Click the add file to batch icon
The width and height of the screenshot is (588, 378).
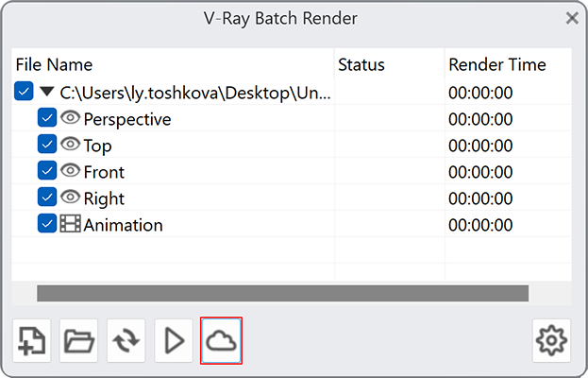click(31, 341)
